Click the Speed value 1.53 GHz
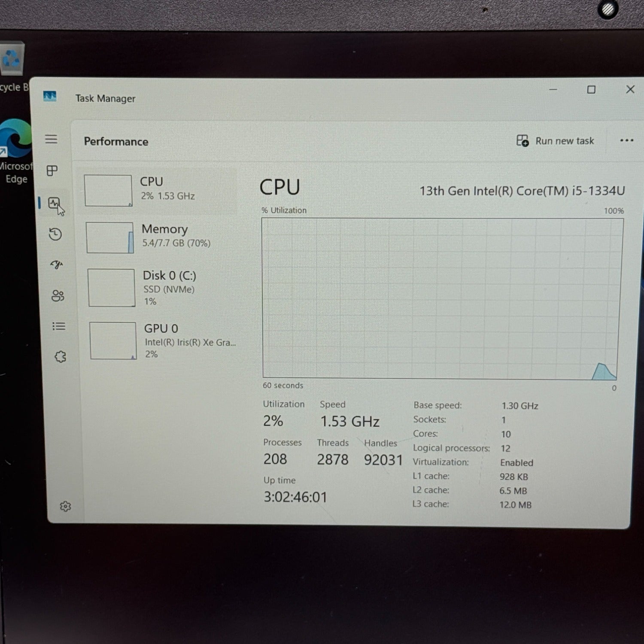 350,421
